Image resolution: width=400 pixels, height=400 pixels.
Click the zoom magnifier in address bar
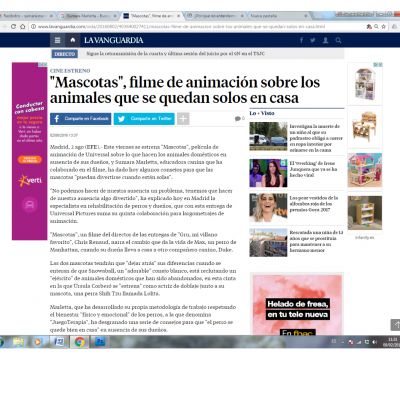point(376,26)
